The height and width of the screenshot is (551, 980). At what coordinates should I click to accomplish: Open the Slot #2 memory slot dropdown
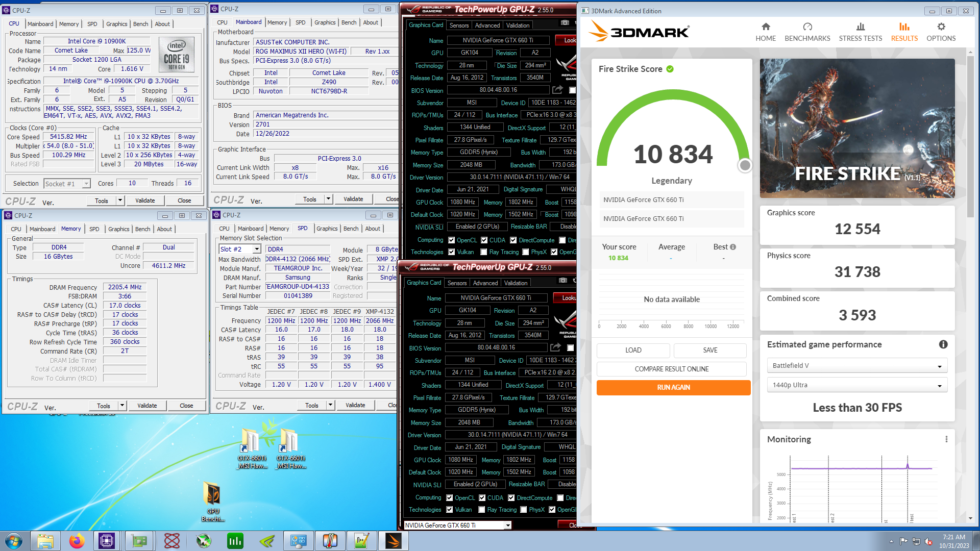(x=240, y=249)
